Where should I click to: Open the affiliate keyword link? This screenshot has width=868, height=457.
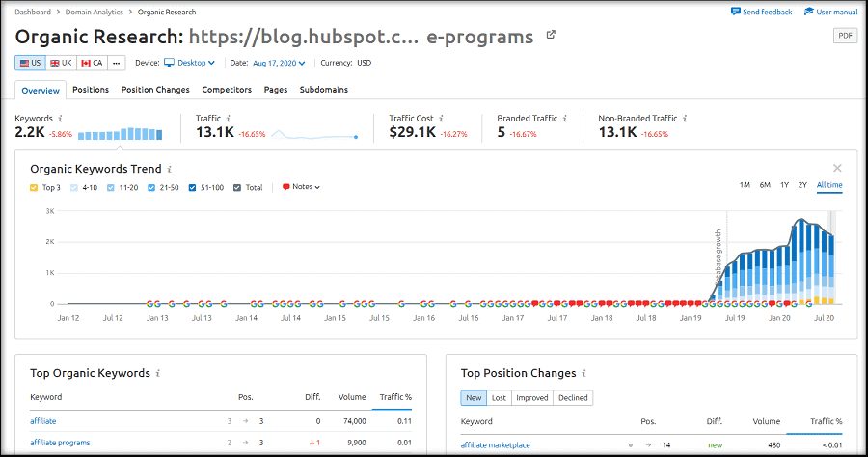tap(43, 421)
